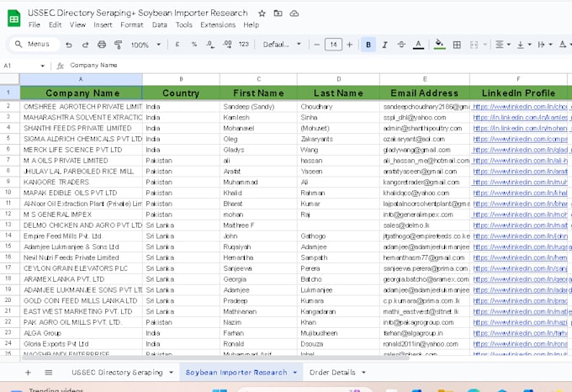
Task: Toggle Bold formatting
Action: 368,45
